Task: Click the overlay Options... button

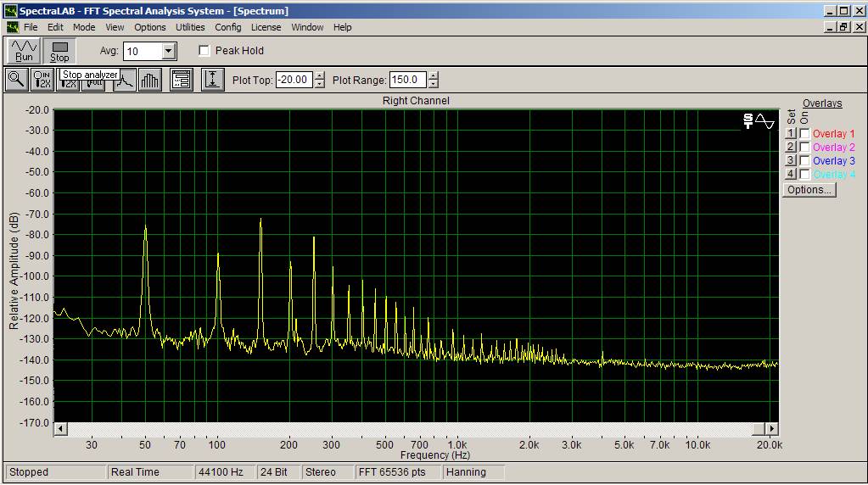Action: coord(809,190)
